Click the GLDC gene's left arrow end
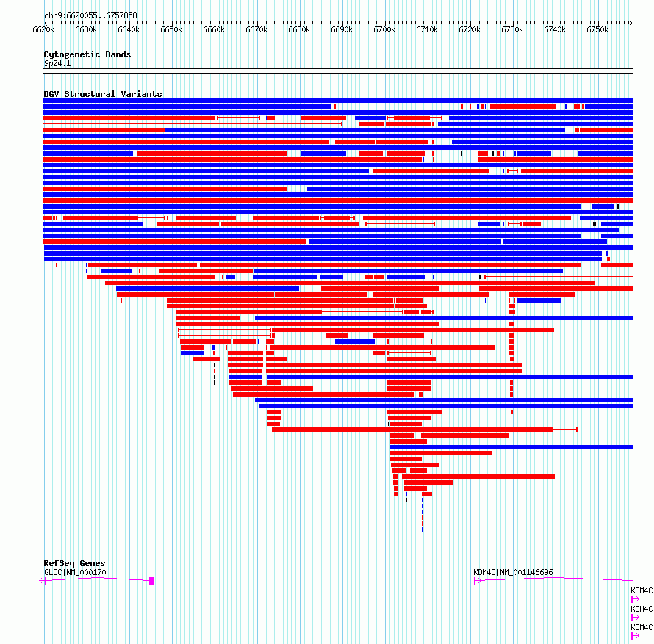654x644 pixels. coord(43,581)
